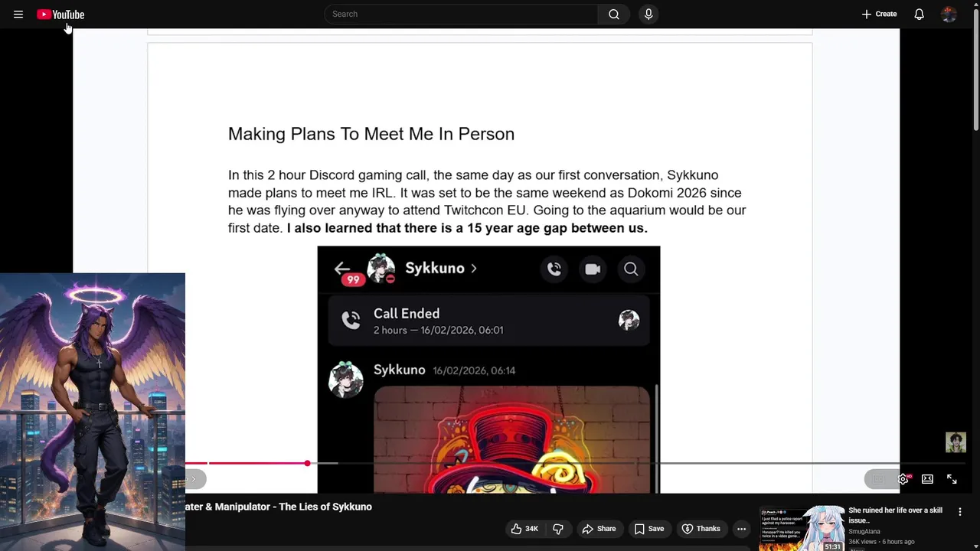Click the search magnifier button
This screenshot has width=980, height=551.
pos(614,14)
